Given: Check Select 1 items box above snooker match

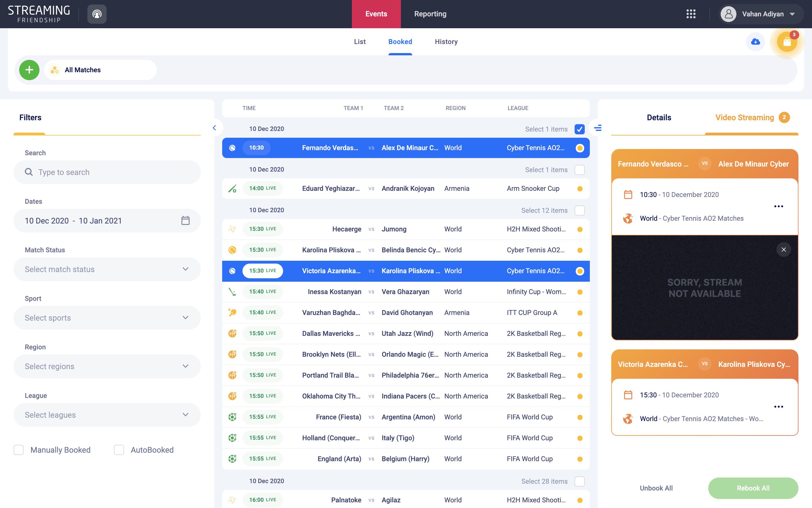Looking at the screenshot, I should [x=579, y=170].
